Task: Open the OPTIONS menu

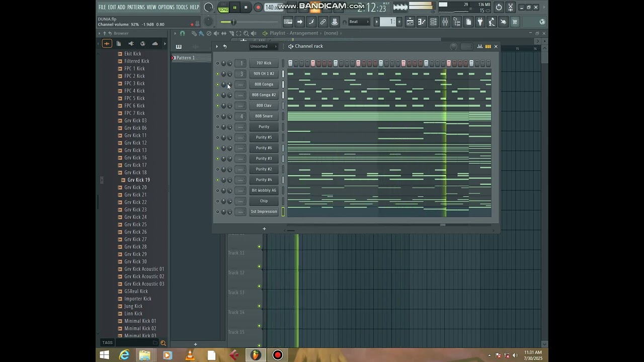Action: 167,7
